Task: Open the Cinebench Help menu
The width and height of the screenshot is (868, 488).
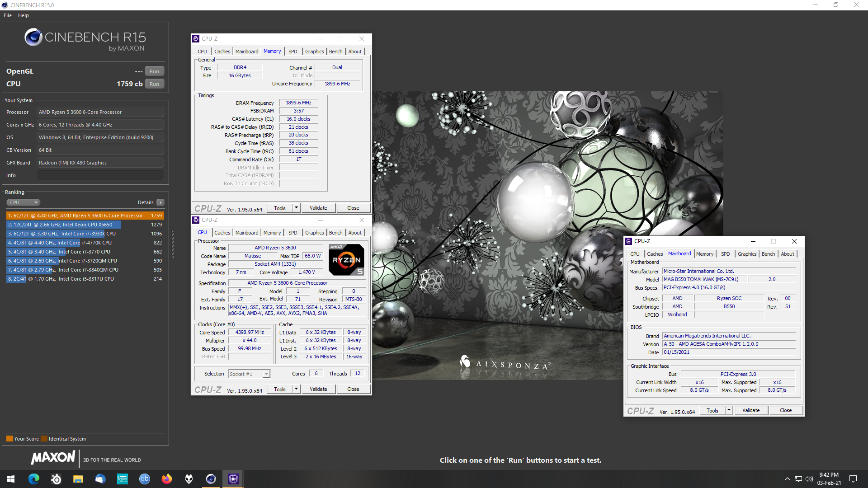Action: click(24, 15)
